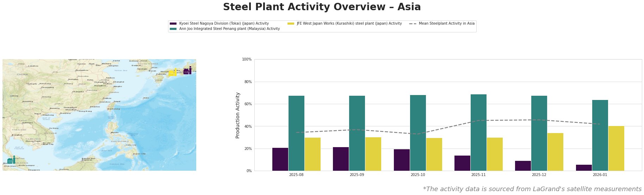
Task: Click the 2025-10 x-axis label
Action: [x=417, y=175]
